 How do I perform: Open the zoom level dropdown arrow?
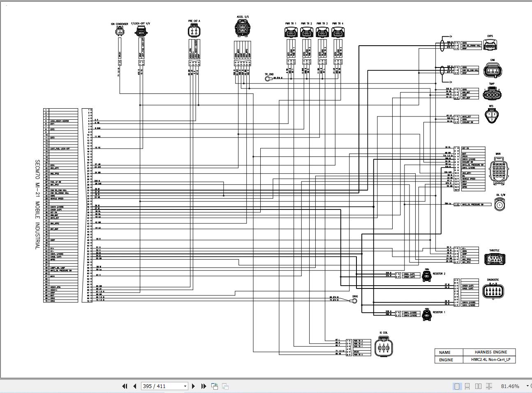pos(527,386)
